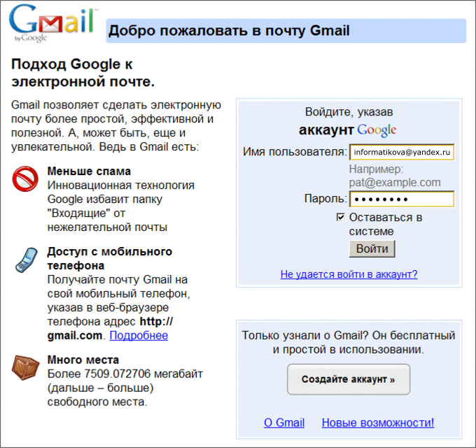
Task: Click the red no-spam icon
Action: pos(25,178)
